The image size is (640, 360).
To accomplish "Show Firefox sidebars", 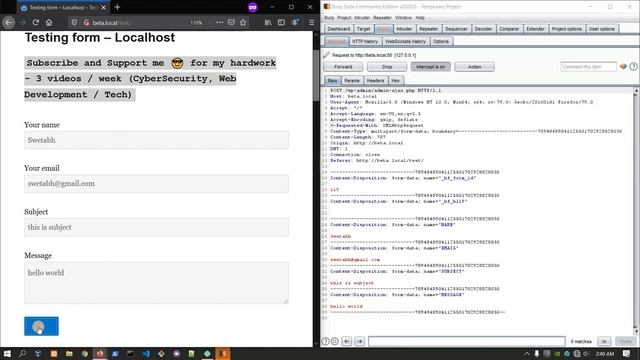I will (x=281, y=22).
